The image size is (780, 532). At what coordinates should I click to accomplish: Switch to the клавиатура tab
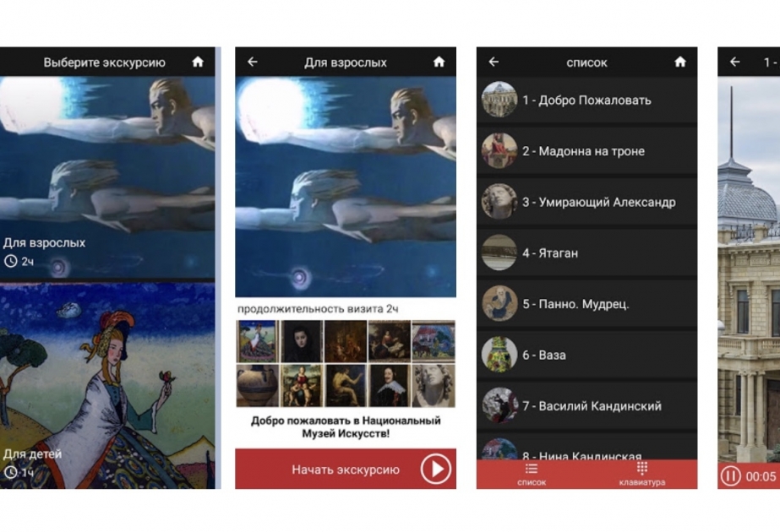642,475
